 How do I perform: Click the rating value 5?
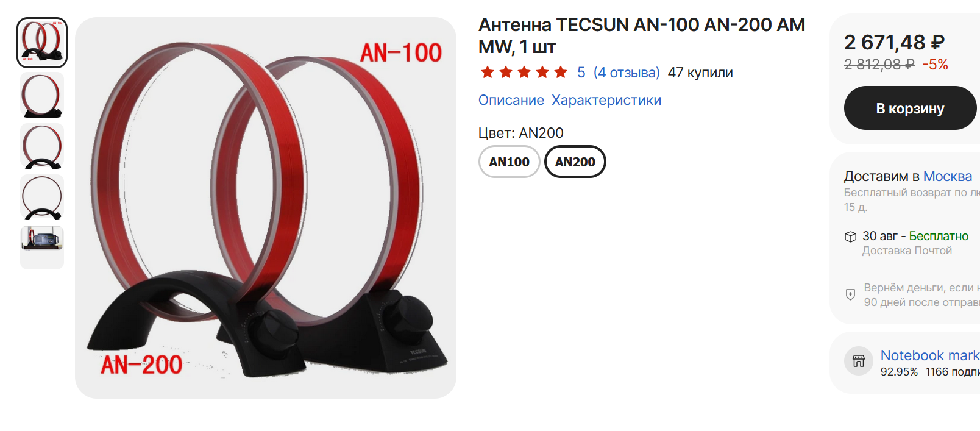pos(581,73)
